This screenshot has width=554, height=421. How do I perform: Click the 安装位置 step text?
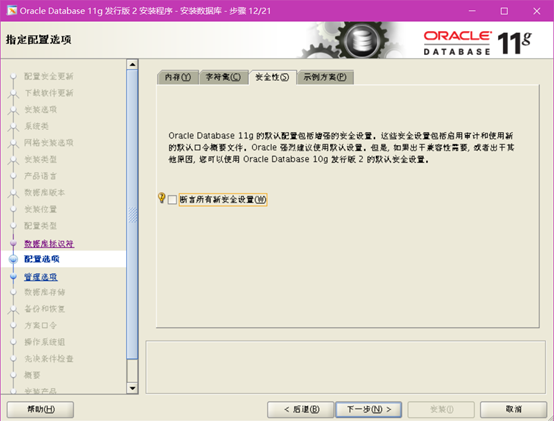pos(40,209)
